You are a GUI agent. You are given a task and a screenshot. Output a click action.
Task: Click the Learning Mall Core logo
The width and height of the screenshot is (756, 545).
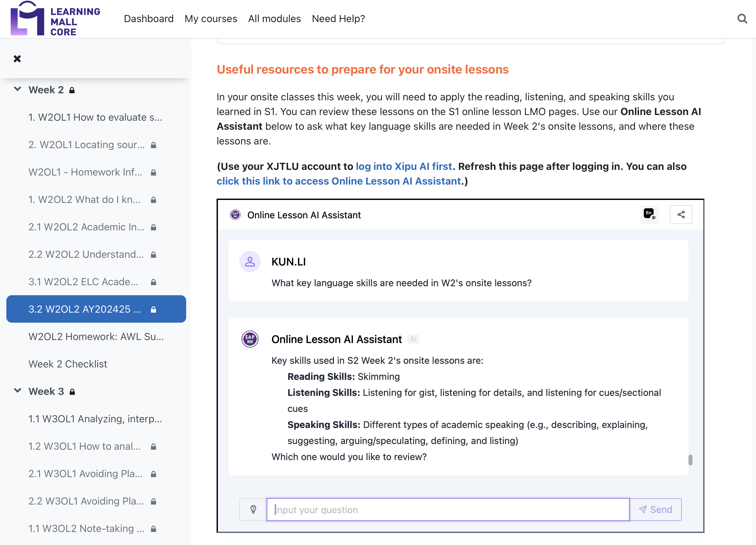point(55,19)
